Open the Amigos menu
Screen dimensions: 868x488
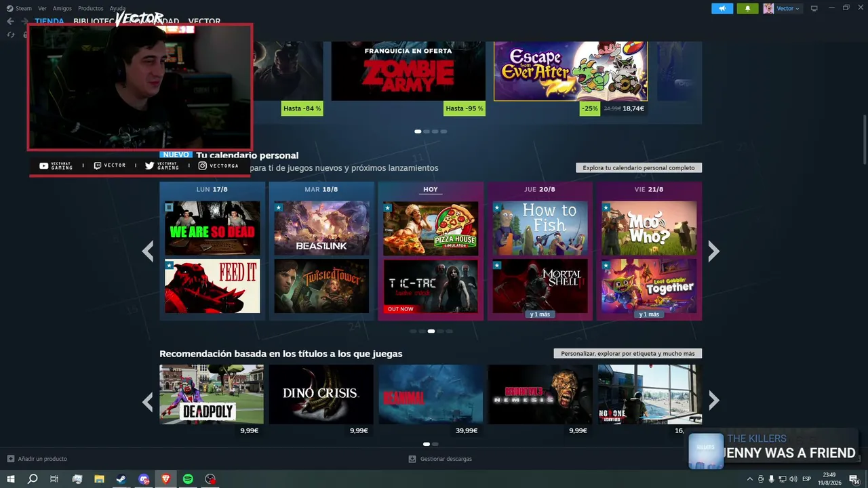pos(62,8)
